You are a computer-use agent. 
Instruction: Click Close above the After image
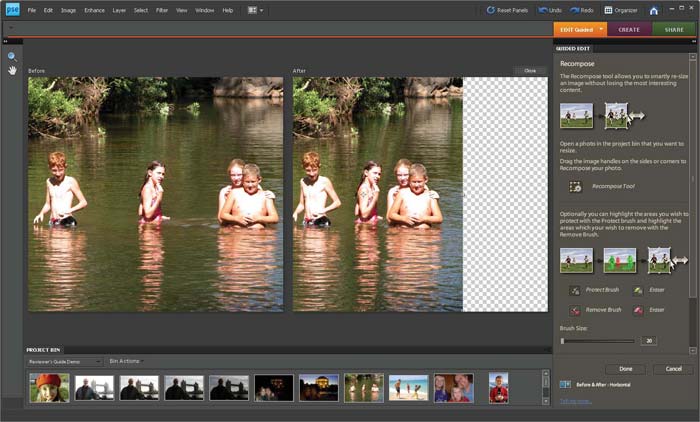pyautogui.click(x=530, y=71)
